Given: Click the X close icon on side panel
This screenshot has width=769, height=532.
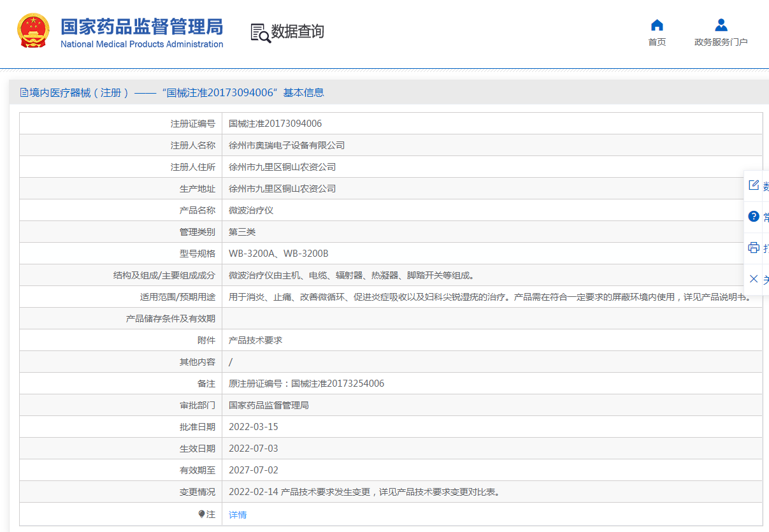Looking at the screenshot, I should pos(754,278).
